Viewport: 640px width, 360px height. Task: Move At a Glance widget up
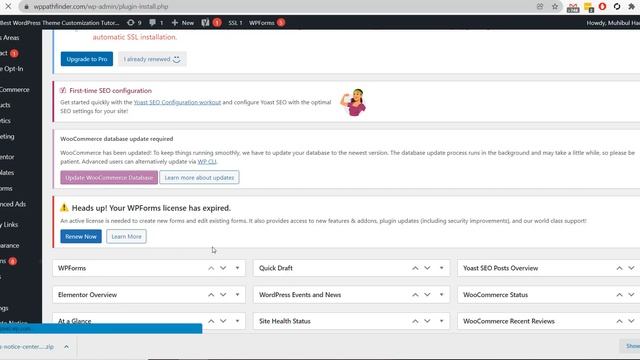point(211,321)
